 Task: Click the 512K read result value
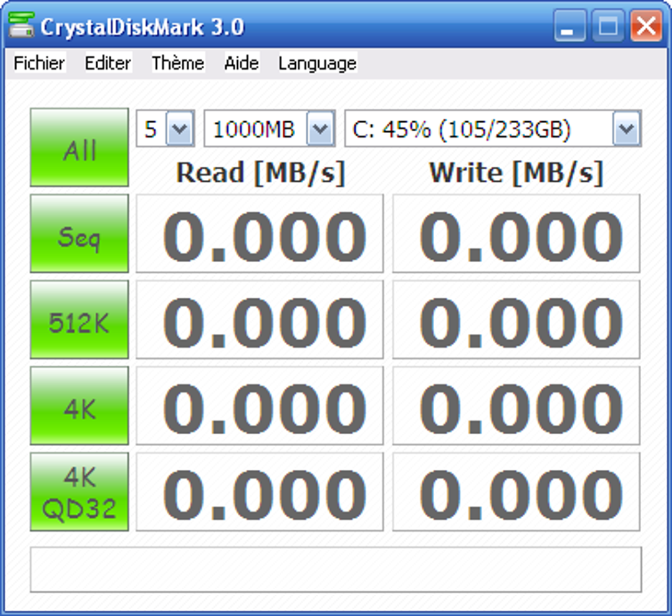[260, 320]
